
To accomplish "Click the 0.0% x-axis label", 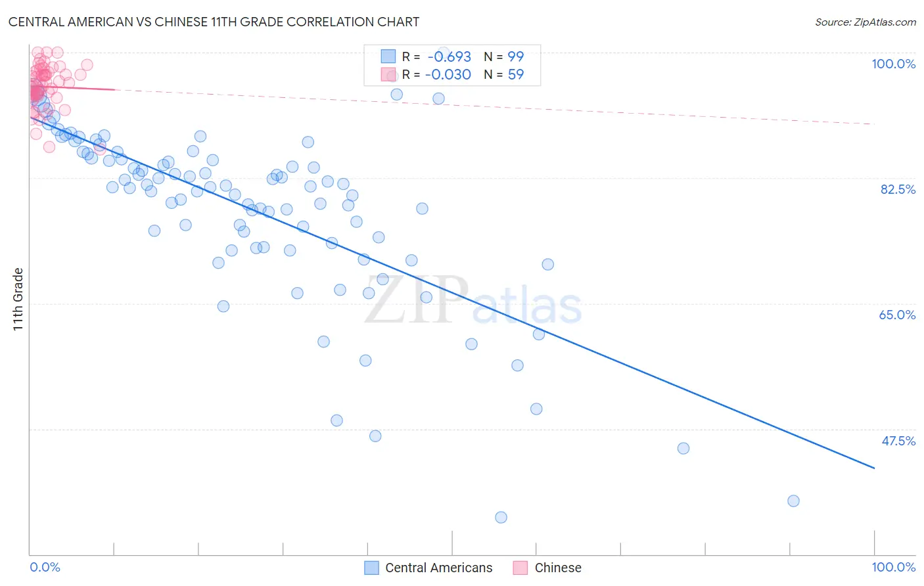I will click(x=45, y=567).
